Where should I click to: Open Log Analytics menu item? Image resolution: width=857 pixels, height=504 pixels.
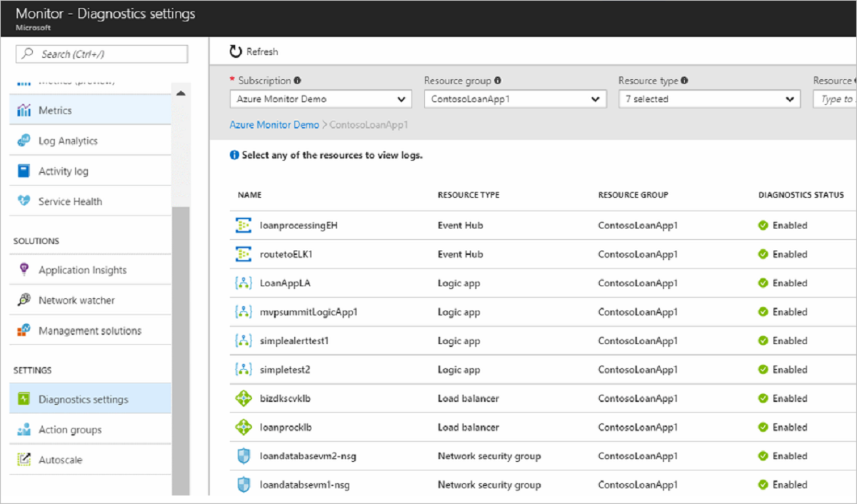pos(91,141)
